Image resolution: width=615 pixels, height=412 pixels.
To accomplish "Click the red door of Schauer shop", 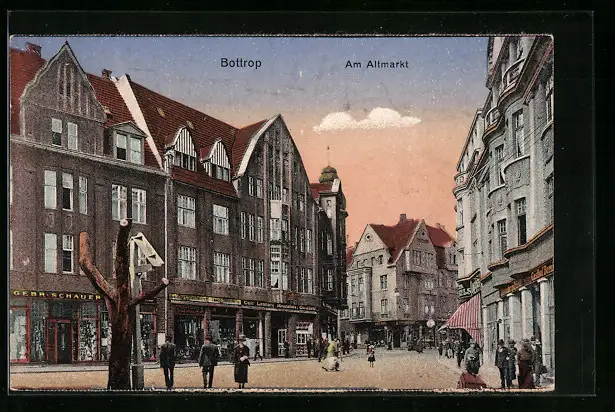I will click(62, 341).
